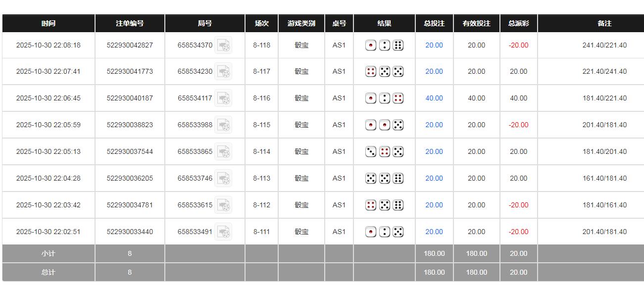Open replay icon for round 658533865
Image resolution: width=644 pixels, height=288 pixels.
pos(223,152)
